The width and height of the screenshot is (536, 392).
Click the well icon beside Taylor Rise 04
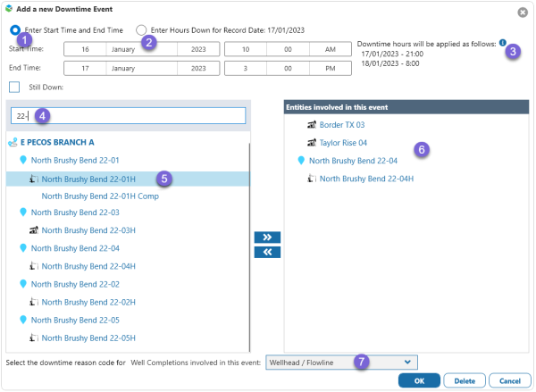tap(311, 143)
